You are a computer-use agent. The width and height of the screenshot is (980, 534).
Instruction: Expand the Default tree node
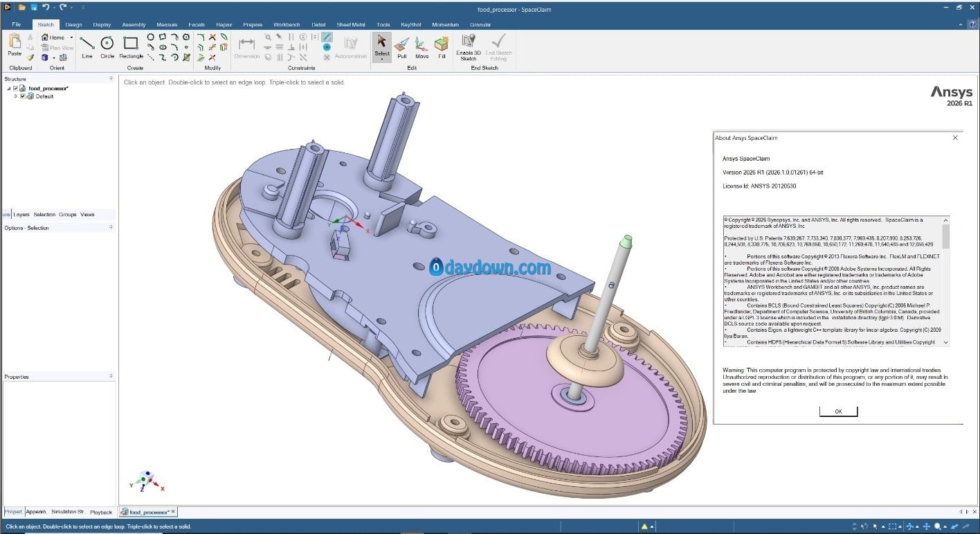(16, 96)
